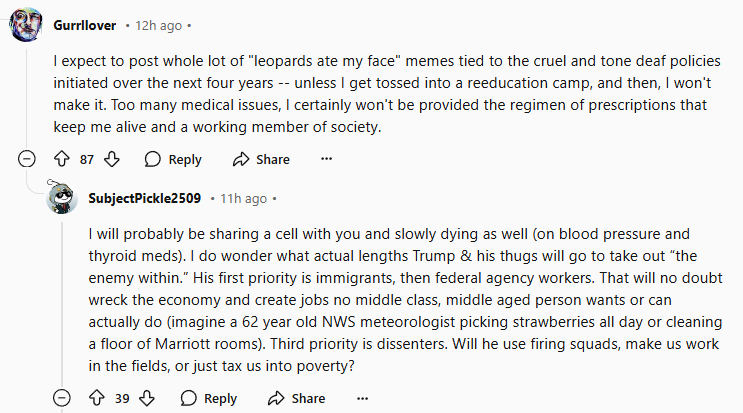The height and width of the screenshot is (413, 743).
Task: Click the 39 vote count
Action: tap(122, 398)
